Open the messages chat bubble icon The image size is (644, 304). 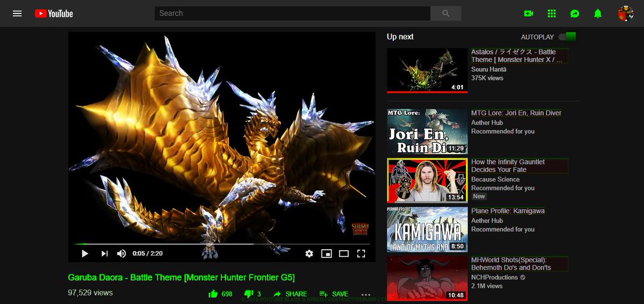[575, 13]
